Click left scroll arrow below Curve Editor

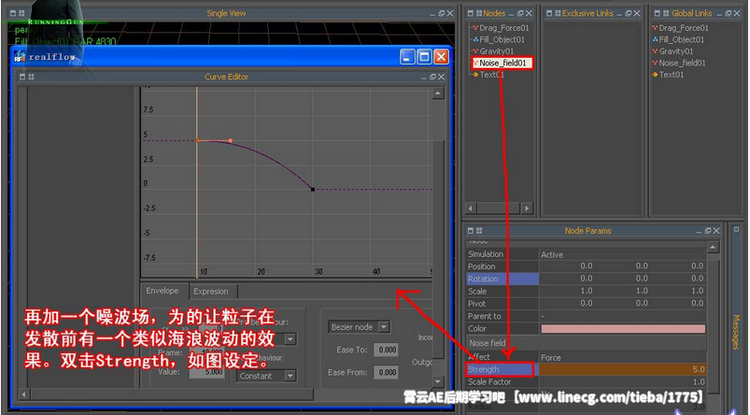coord(23,394)
